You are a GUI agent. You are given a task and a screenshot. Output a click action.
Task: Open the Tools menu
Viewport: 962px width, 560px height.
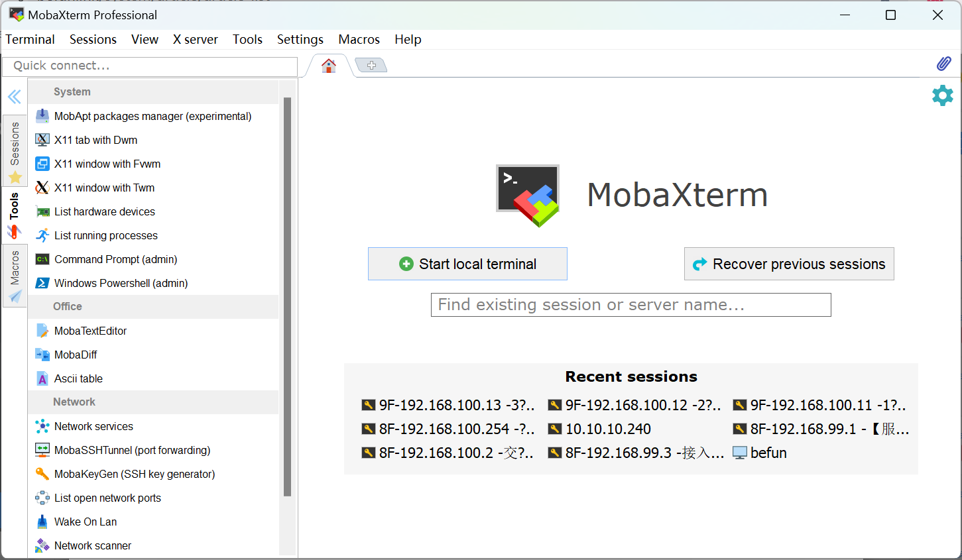tap(247, 40)
